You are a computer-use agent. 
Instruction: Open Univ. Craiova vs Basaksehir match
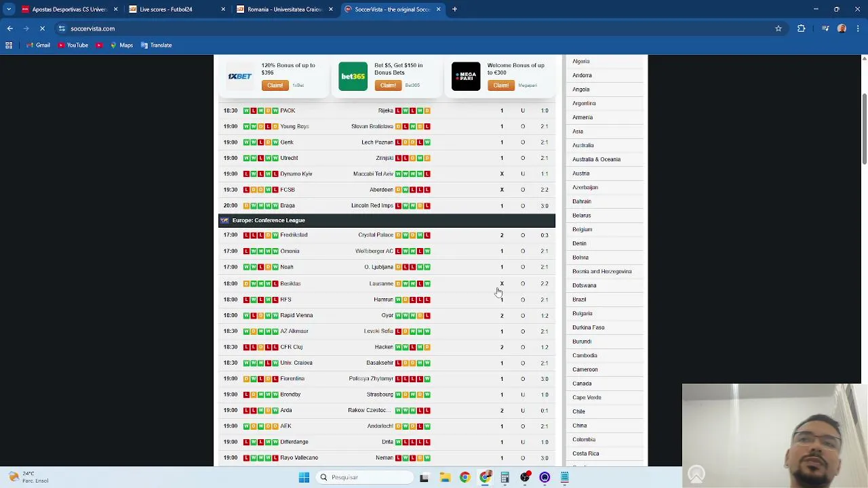pos(387,363)
